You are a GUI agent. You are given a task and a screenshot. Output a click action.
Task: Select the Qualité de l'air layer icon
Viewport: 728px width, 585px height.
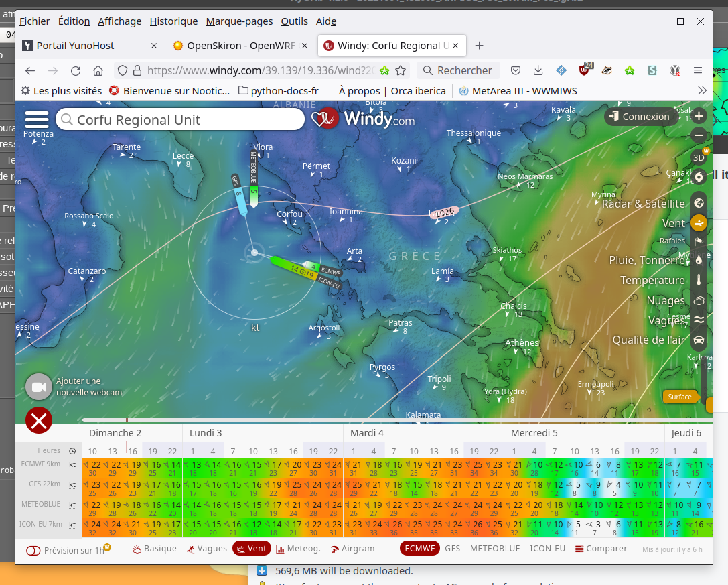point(699,340)
